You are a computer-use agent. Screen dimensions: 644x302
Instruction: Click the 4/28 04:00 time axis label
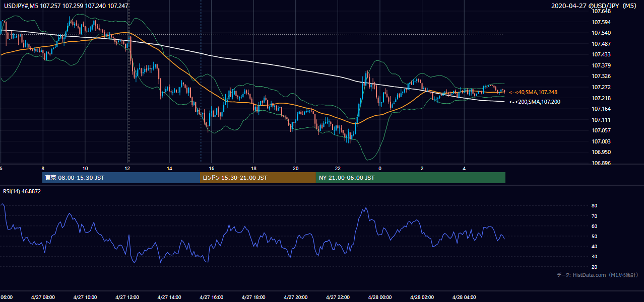click(x=464, y=297)
